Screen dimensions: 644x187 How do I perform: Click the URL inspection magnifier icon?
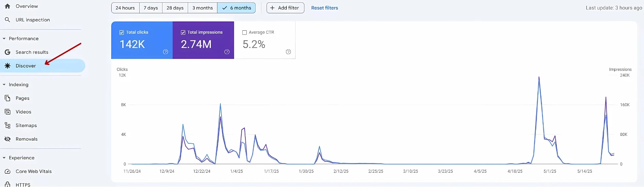point(8,20)
